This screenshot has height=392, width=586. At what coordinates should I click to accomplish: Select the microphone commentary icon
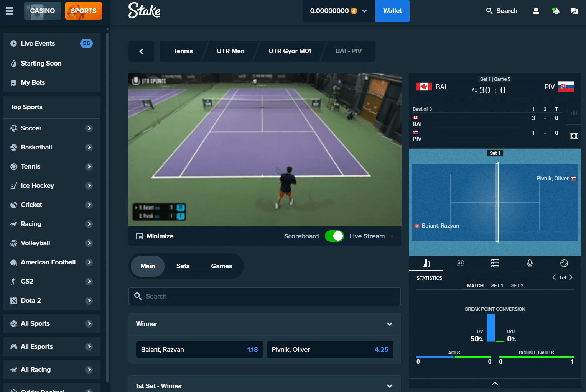coord(530,263)
